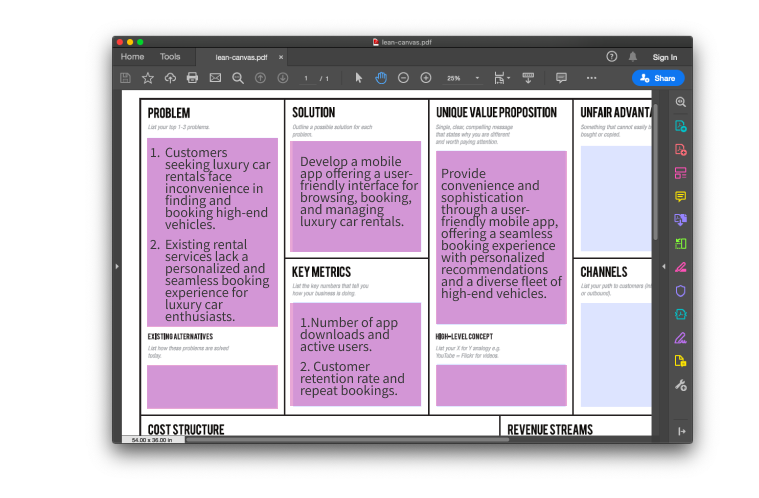759x498 pixels.
Task: Zoom out with the minus icon
Action: tap(403, 78)
